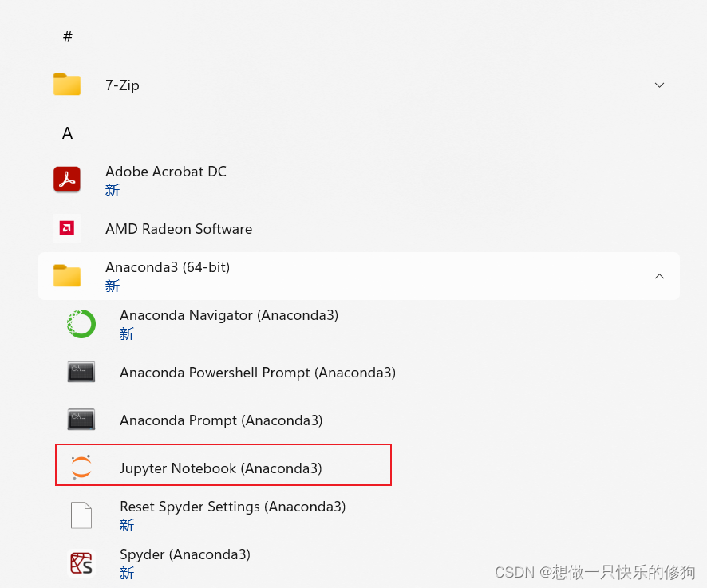
Task: Open the Anaconda Powershell Prompt terminal icon
Action: (x=81, y=372)
